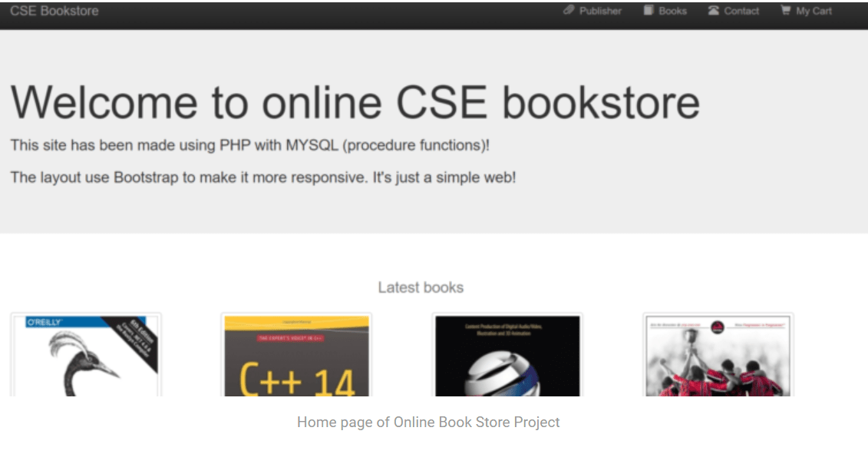The height and width of the screenshot is (454, 868).
Task: Open the shopping cart icon near My Cart
Action: pyautogui.click(x=784, y=11)
